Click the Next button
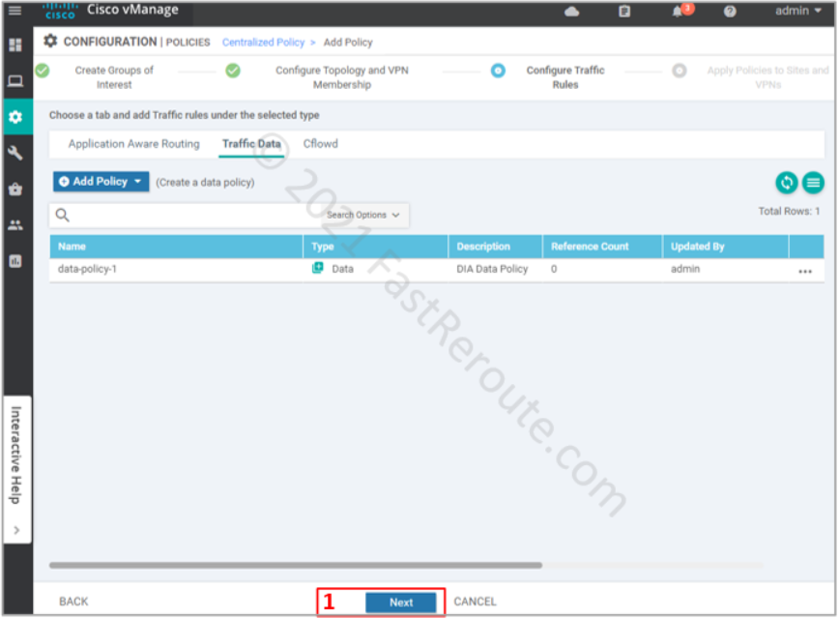The image size is (840, 618). click(x=400, y=602)
